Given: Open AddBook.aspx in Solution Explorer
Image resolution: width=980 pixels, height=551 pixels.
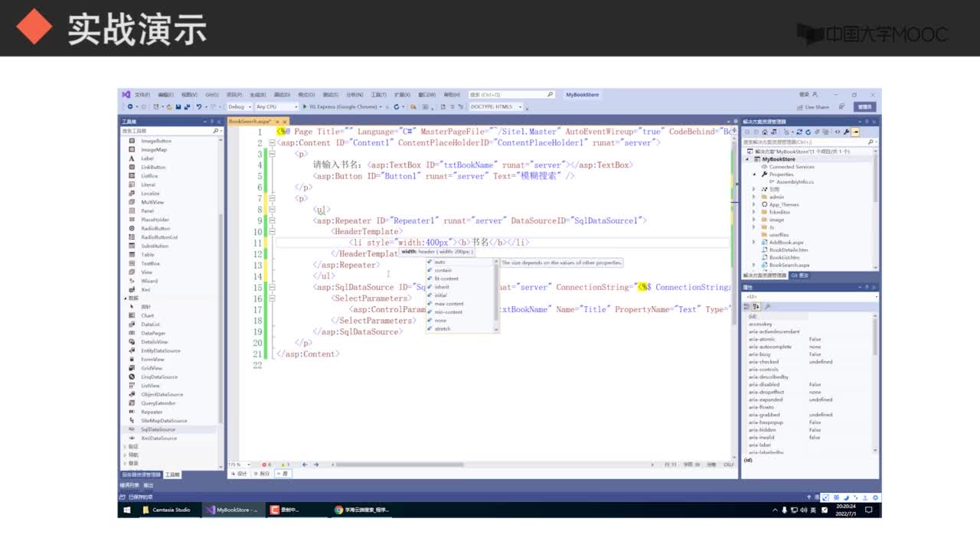Looking at the screenshot, I should (x=786, y=242).
